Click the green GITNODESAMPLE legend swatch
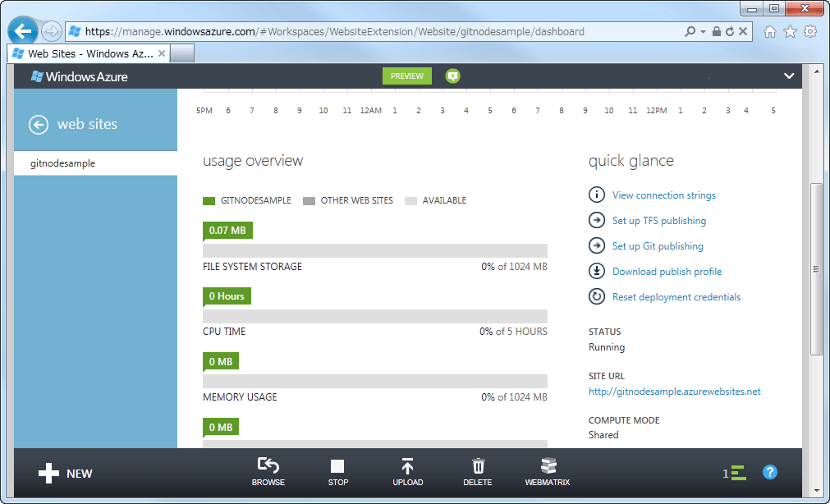This screenshot has height=504, width=830. [x=209, y=200]
